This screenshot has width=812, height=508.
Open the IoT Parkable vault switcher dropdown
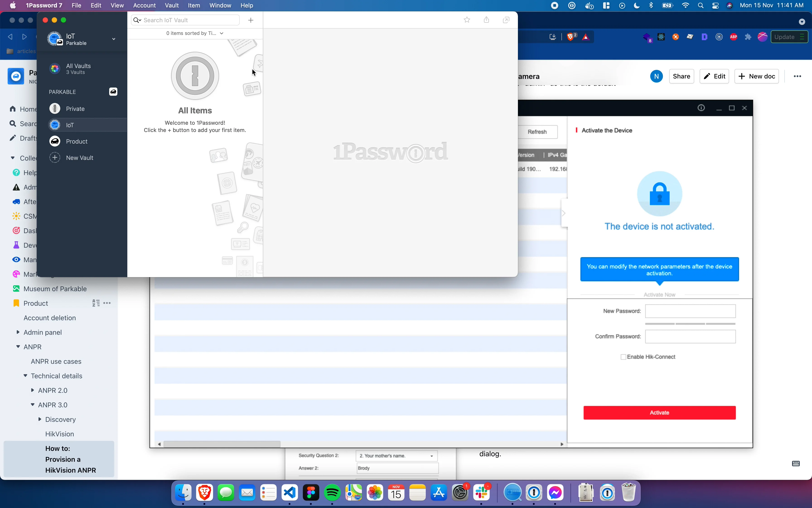[x=114, y=39]
